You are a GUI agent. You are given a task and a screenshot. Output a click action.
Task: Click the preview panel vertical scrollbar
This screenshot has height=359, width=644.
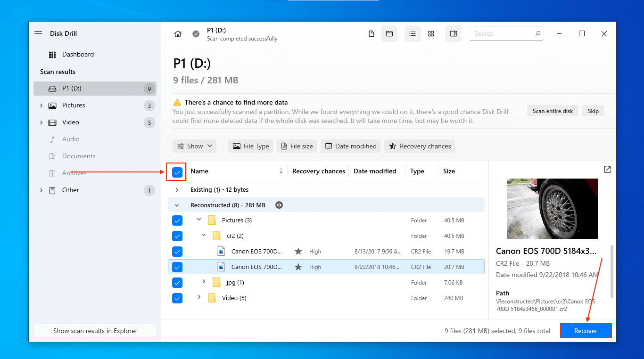click(612, 271)
